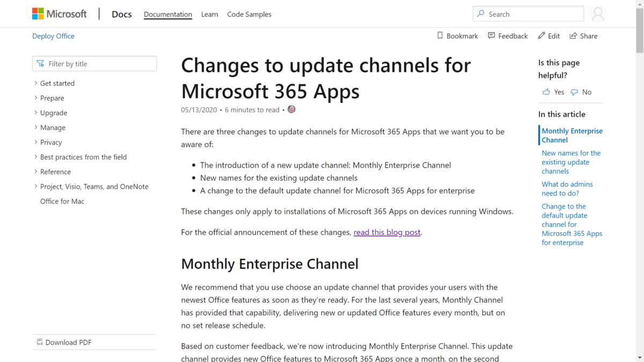Image resolution: width=644 pixels, height=362 pixels.
Task: Click the Edit button label
Action: coord(554,36)
